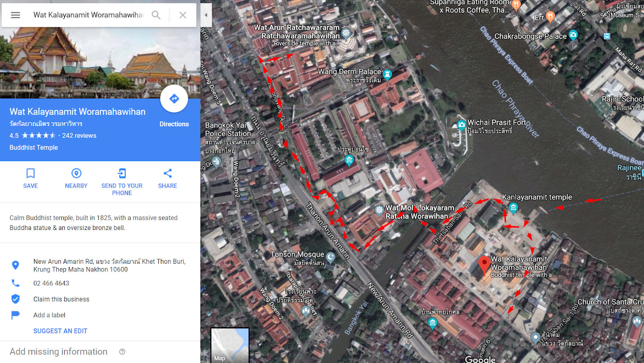
Task: Click the Kanlayanamit temple map label
Action: (x=537, y=197)
